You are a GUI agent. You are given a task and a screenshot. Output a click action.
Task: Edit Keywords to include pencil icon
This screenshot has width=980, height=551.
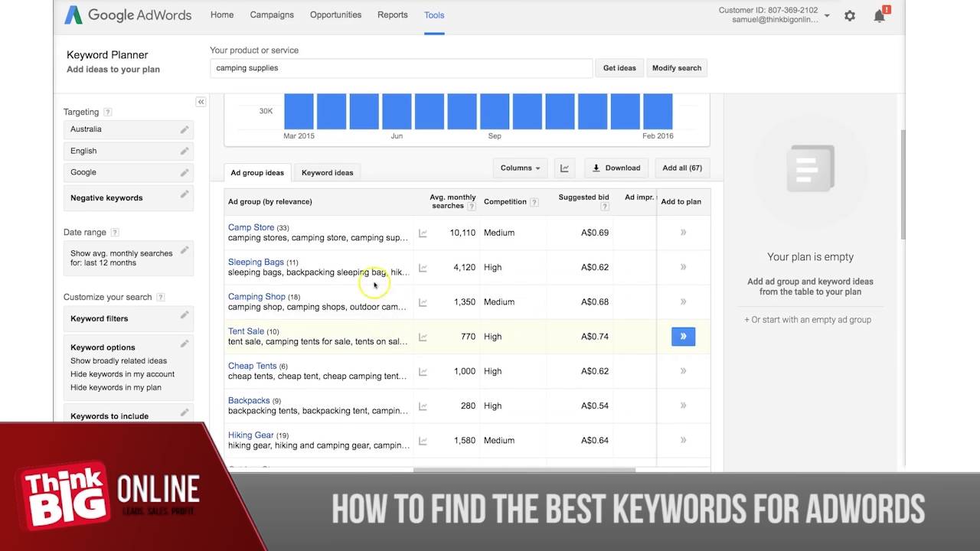(x=185, y=412)
